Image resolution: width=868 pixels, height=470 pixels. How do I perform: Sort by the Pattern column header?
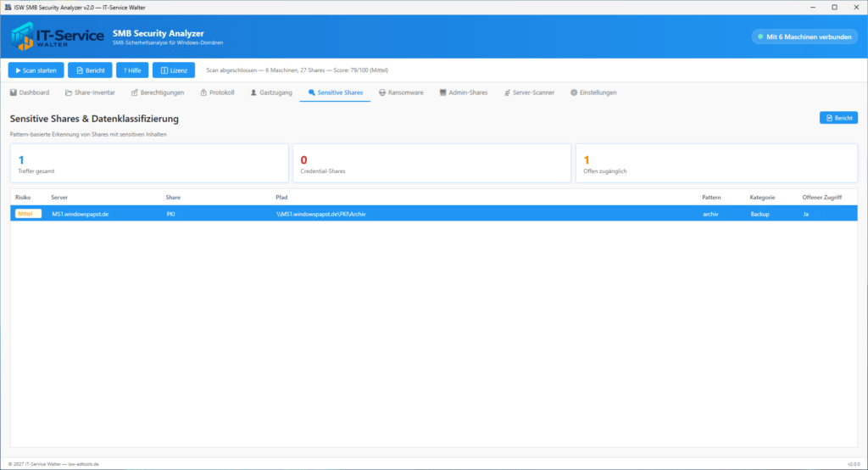click(x=711, y=198)
